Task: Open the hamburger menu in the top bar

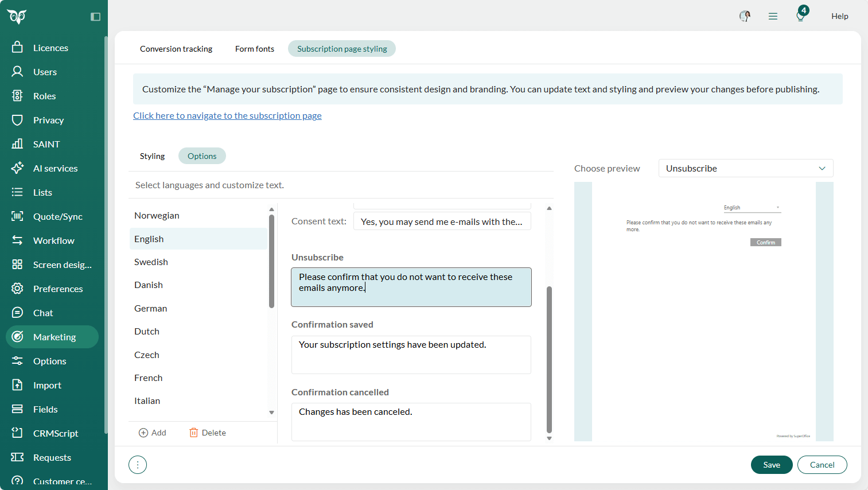Action: [773, 15]
